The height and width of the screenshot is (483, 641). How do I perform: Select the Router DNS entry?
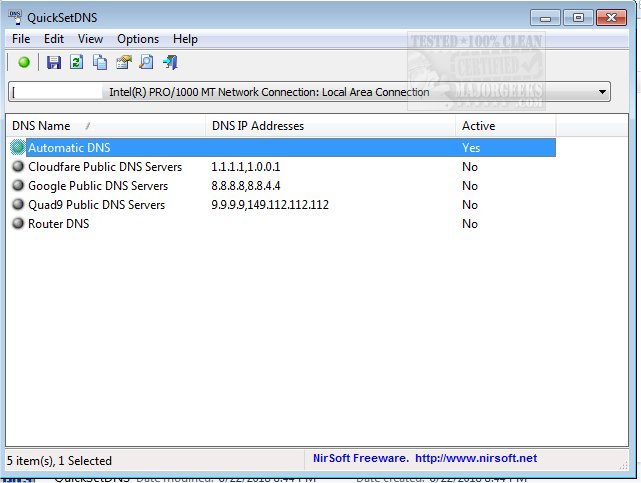click(x=58, y=224)
